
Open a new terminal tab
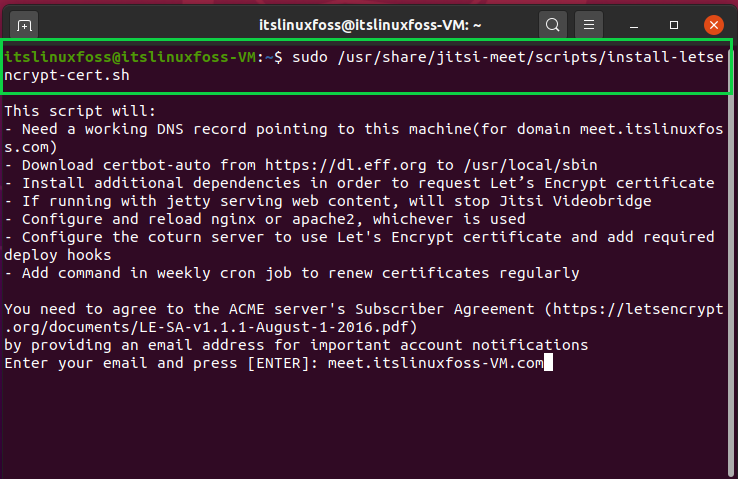pos(24,25)
